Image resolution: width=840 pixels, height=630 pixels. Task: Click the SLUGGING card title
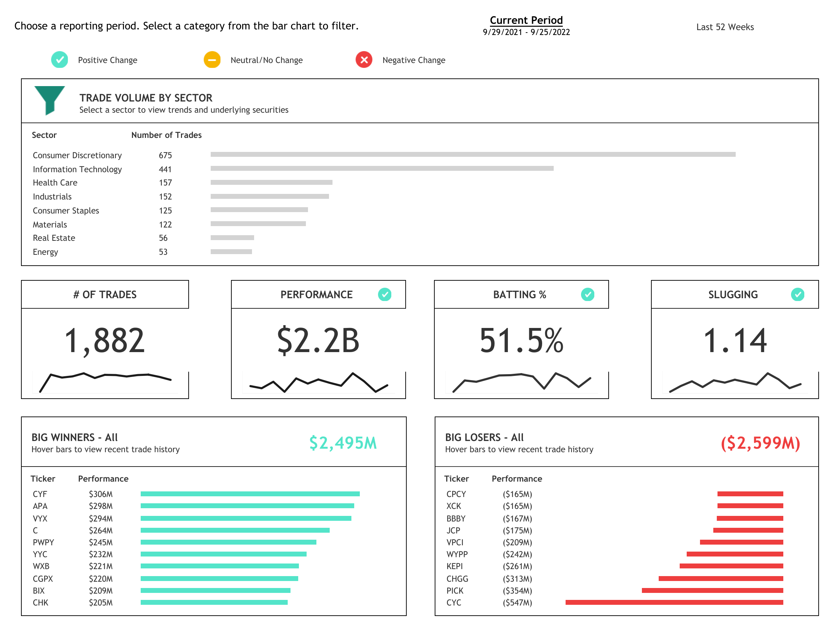point(733,295)
